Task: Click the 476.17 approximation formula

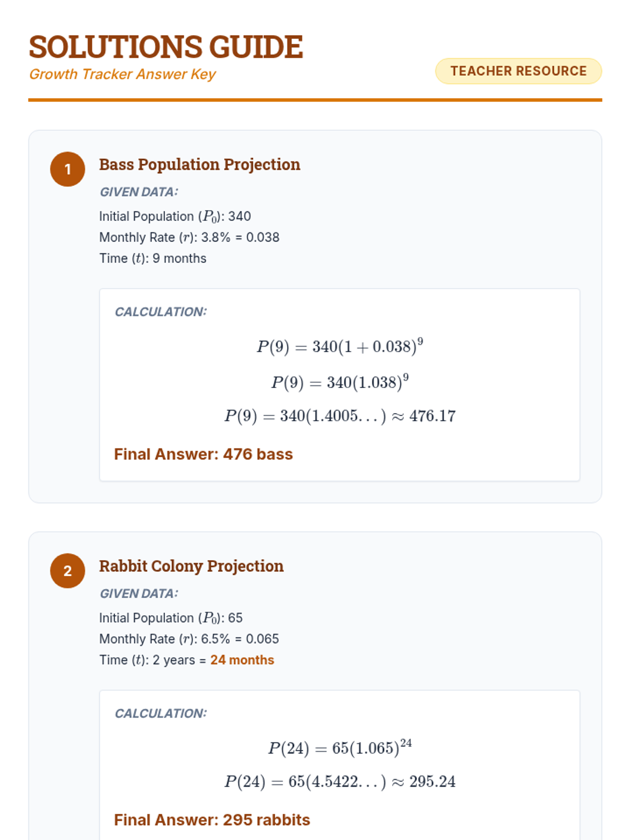Action: (x=340, y=416)
